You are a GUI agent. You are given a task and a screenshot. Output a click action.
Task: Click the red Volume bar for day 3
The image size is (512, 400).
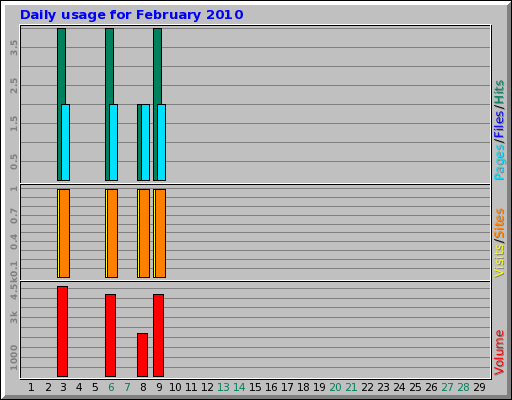[62, 331]
